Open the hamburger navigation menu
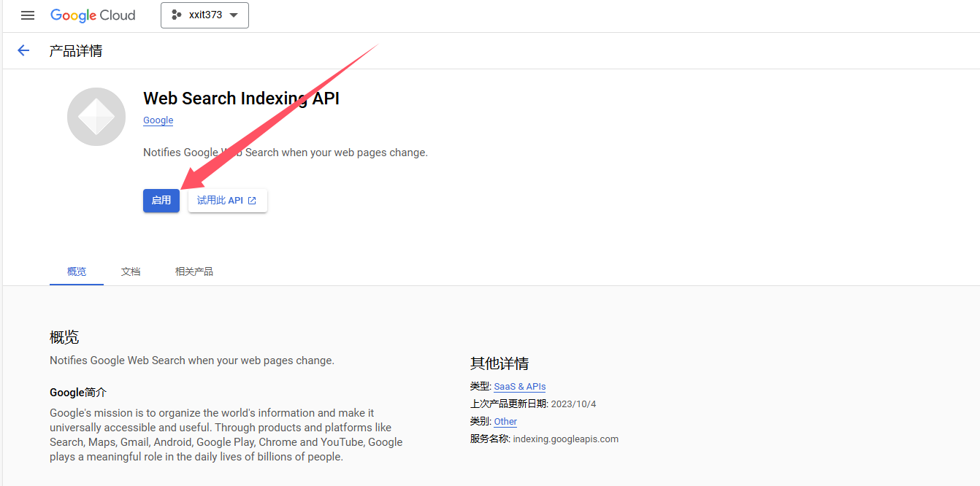Screen dimensions: 980x486 (x=28, y=15)
